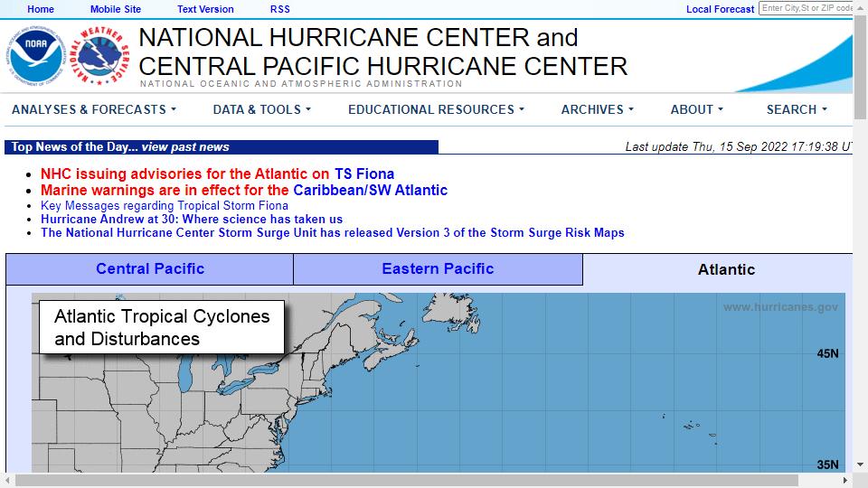Click the Local Forecast city input field

coord(806,8)
